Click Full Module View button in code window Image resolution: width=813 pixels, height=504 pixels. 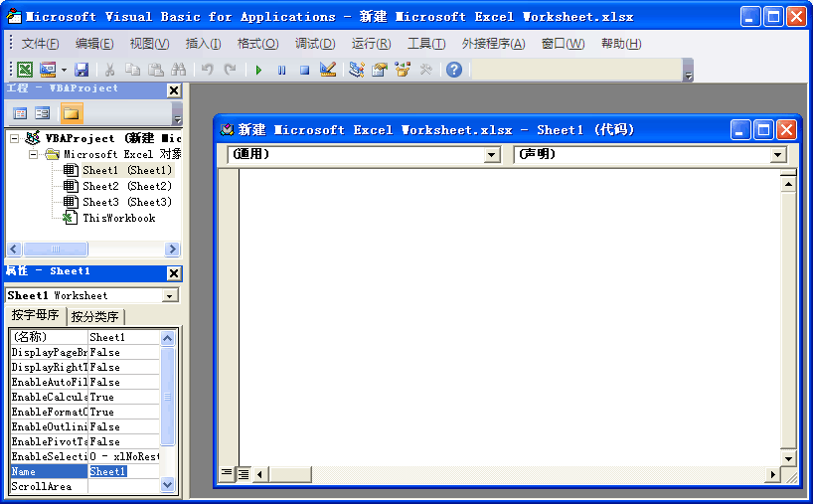pyautogui.click(x=244, y=473)
